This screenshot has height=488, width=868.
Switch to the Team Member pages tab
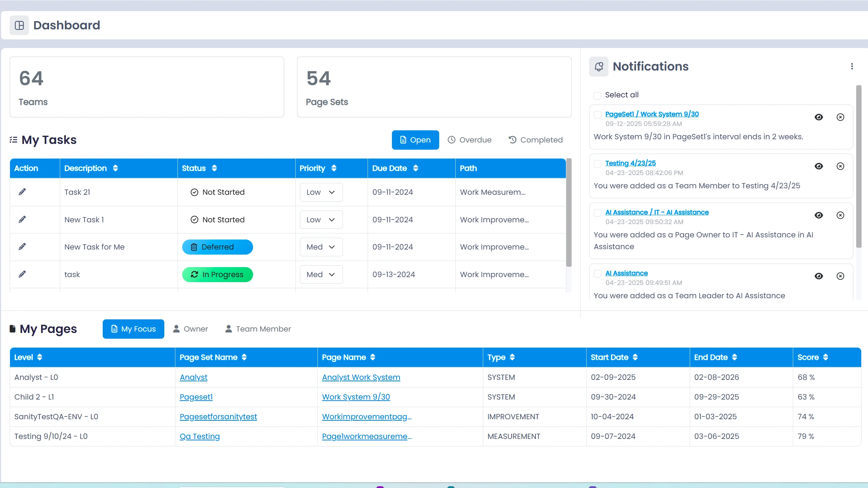tap(258, 329)
